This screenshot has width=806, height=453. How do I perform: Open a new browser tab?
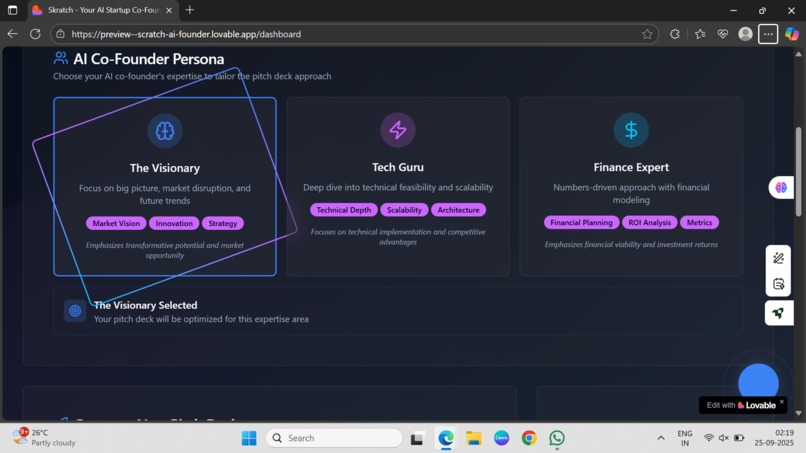point(190,10)
